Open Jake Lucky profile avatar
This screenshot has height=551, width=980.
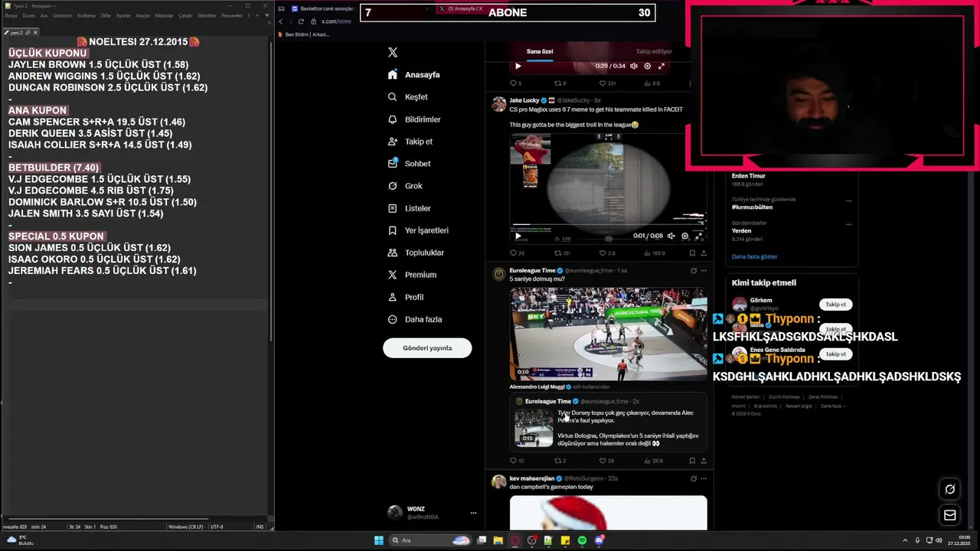(x=498, y=104)
